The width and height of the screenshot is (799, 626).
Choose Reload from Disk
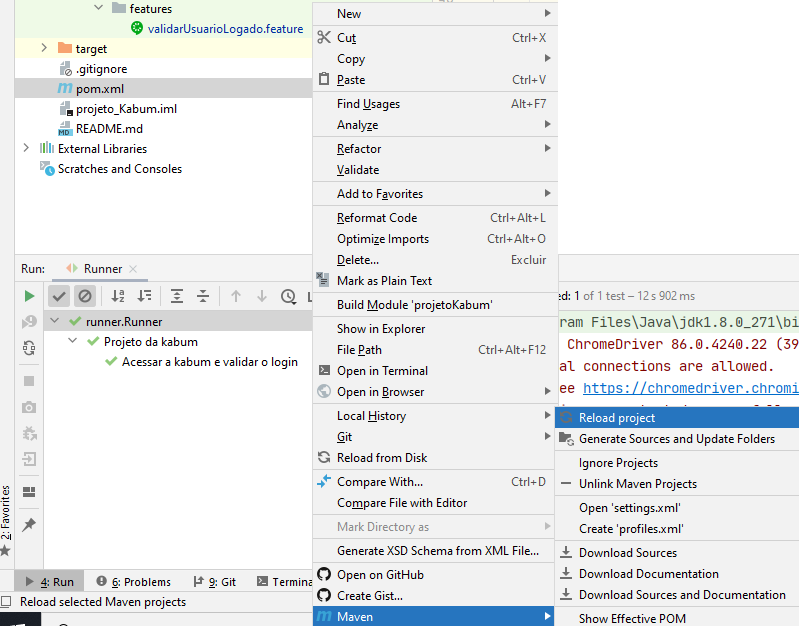point(434,458)
